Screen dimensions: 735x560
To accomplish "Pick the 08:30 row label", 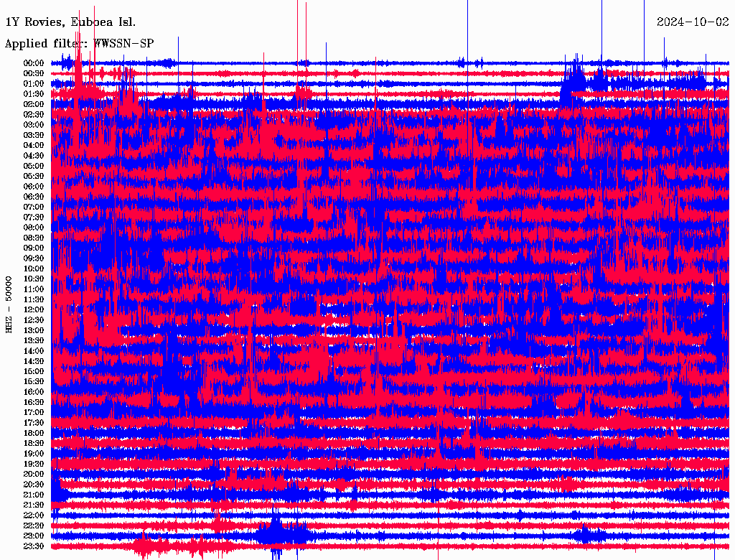I will 34,238.
